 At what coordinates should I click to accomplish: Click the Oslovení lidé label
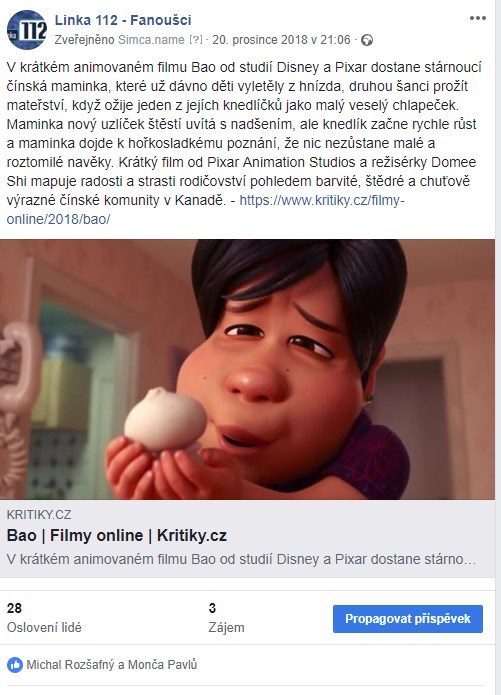tap(44, 628)
